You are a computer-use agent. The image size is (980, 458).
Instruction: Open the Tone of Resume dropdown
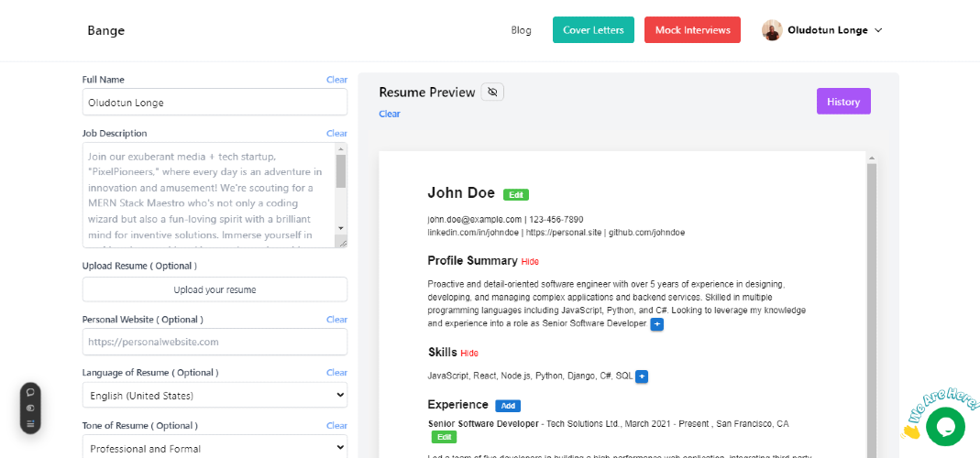pos(215,448)
